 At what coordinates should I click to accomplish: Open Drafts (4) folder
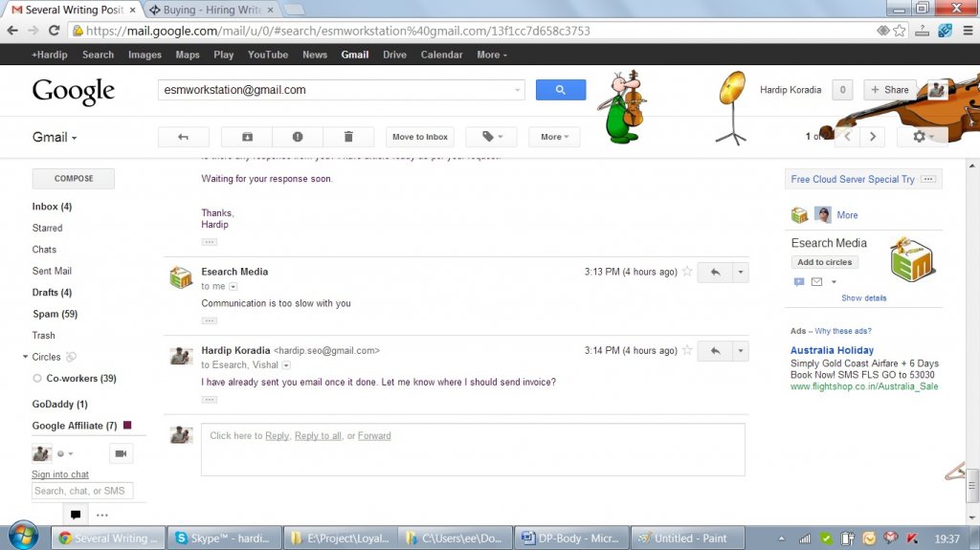point(52,293)
